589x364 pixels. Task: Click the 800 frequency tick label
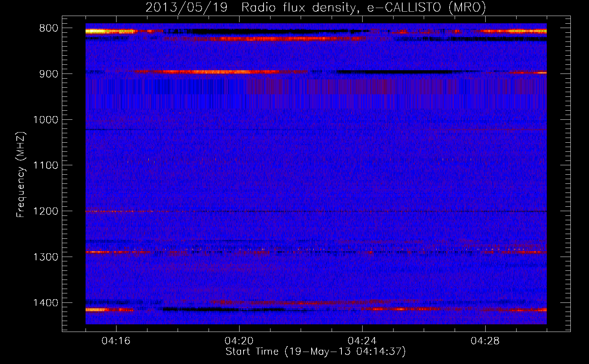(49, 28)
